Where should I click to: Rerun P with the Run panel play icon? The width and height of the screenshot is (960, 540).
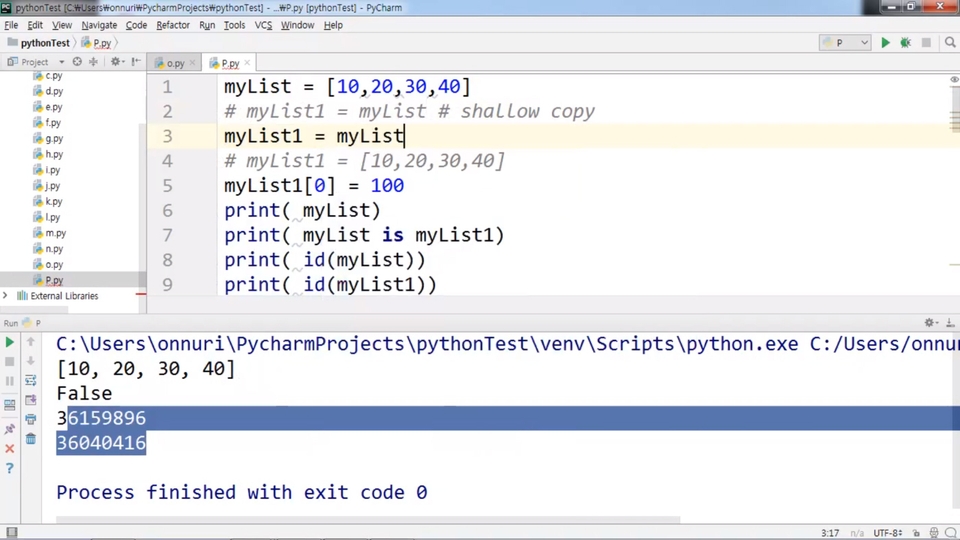(9, 342)
